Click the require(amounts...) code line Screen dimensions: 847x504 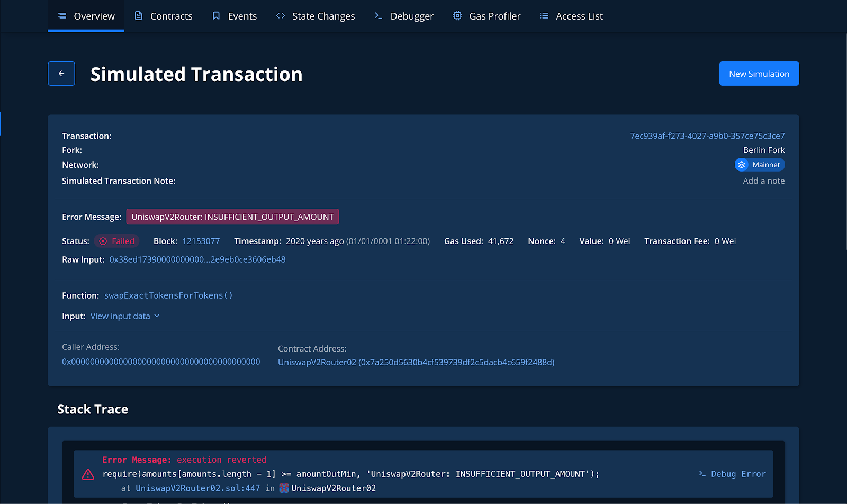(x=351, y=474)
